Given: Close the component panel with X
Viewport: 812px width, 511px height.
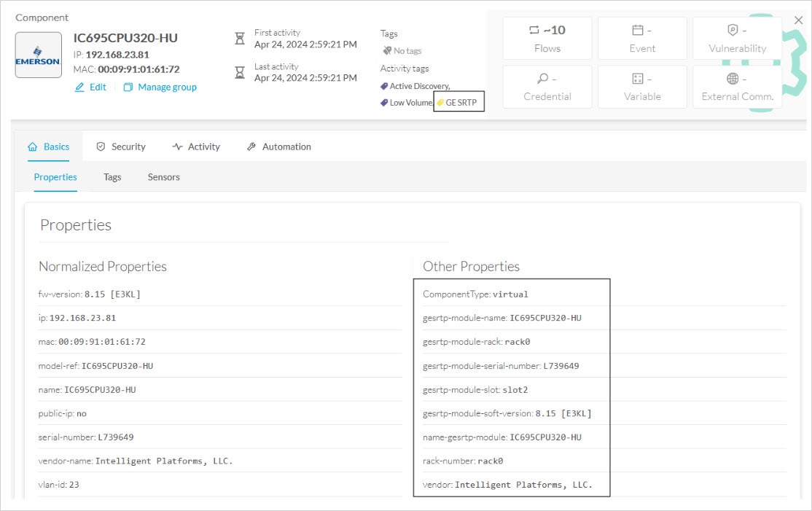Looking at the screenshot, I should [798, 20].
